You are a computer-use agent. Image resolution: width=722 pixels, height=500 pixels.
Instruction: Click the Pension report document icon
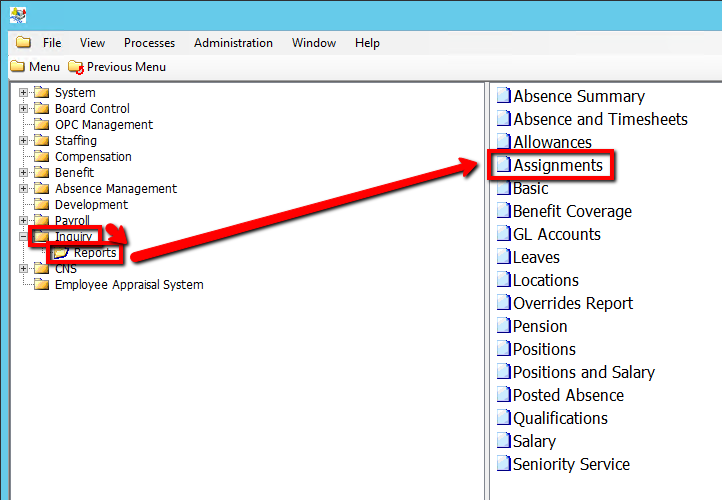504,326
